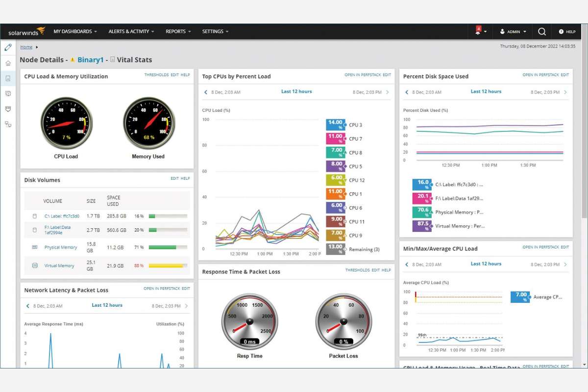Screen dimensions: 588x392
Task: Open the Home icon in the left sidebar
Action: tap(8, 63)
